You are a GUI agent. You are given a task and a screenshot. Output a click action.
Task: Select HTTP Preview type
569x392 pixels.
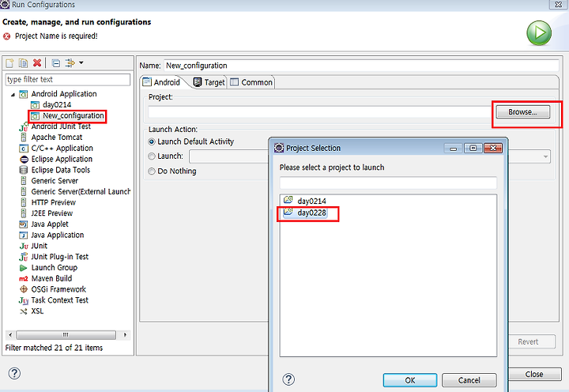point(54,202)
